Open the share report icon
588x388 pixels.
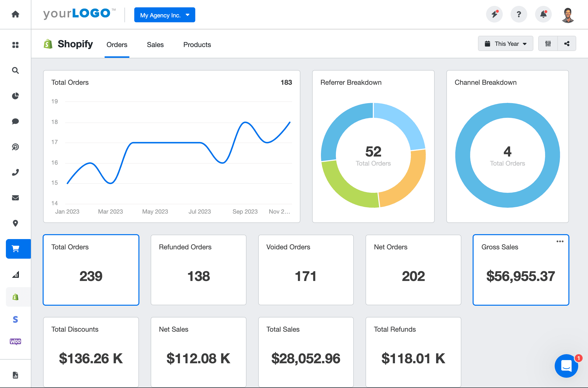[x=567, y=43]
